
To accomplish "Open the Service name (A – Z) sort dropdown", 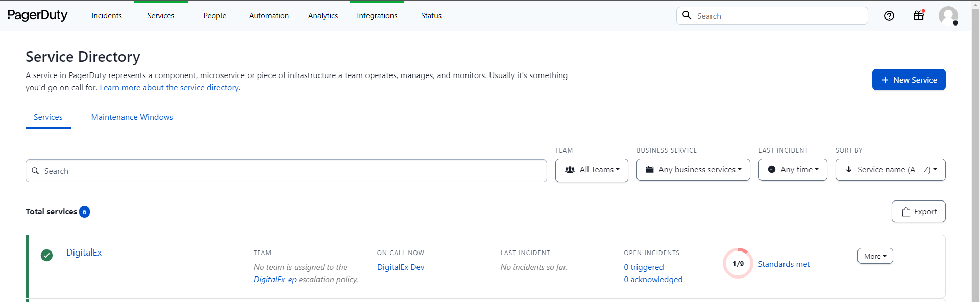I will 890,170.
